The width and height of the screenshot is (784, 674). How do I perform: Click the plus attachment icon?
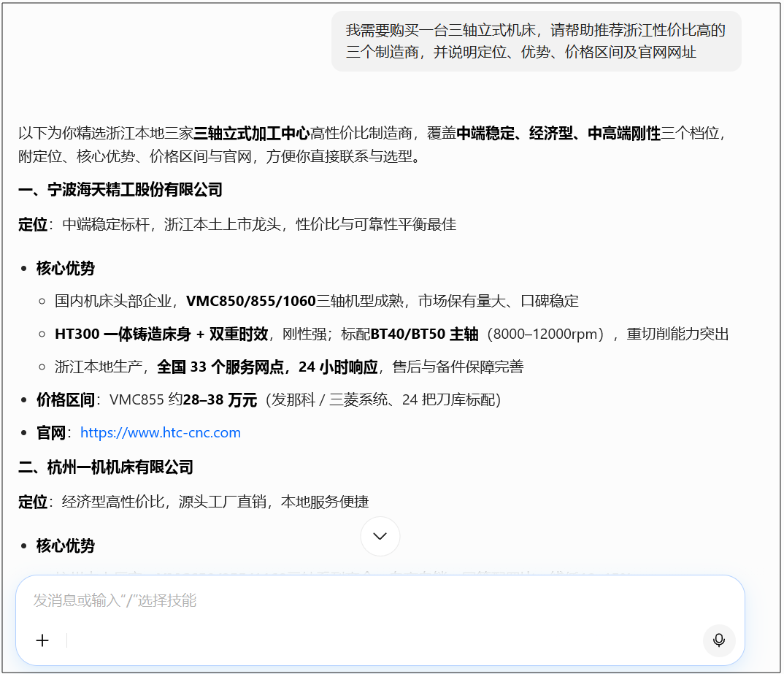pos(42,640)
